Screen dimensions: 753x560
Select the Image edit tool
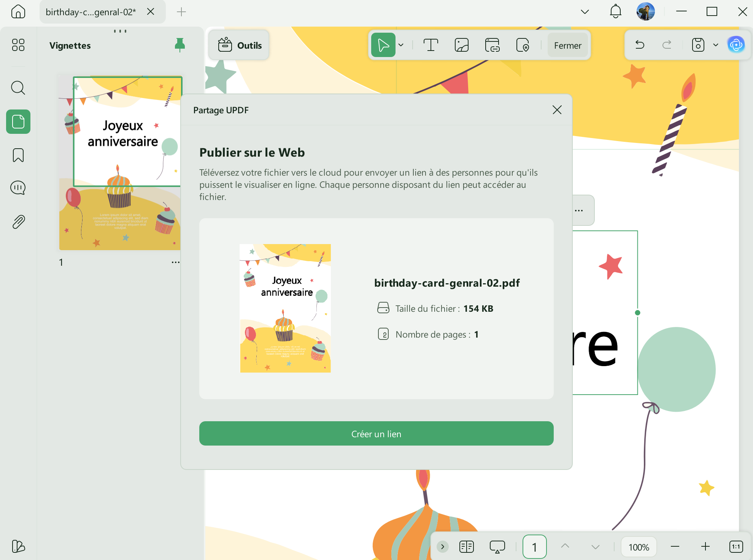[x=462, y=45]
